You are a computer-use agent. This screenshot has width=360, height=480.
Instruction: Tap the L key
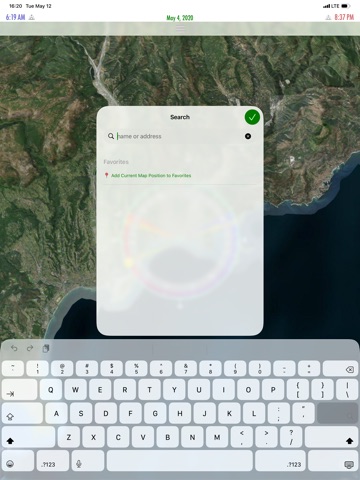254,413
